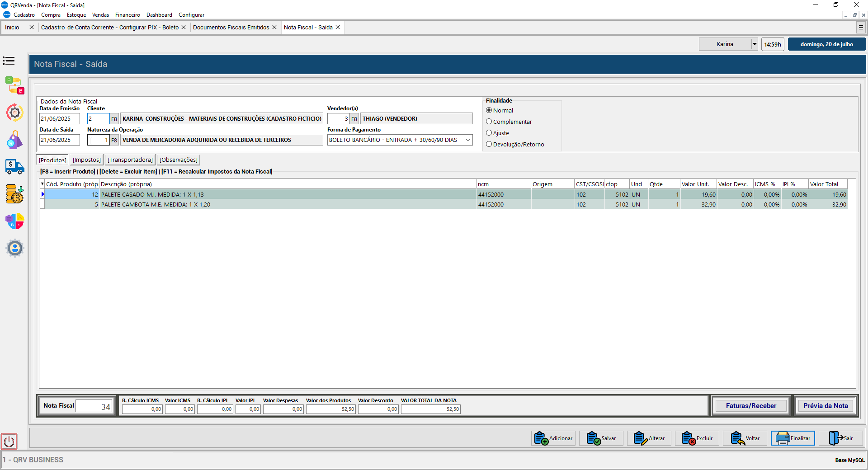Click the red power icon
Viewport: 868px width, 470px height.
tap(9, 442)
